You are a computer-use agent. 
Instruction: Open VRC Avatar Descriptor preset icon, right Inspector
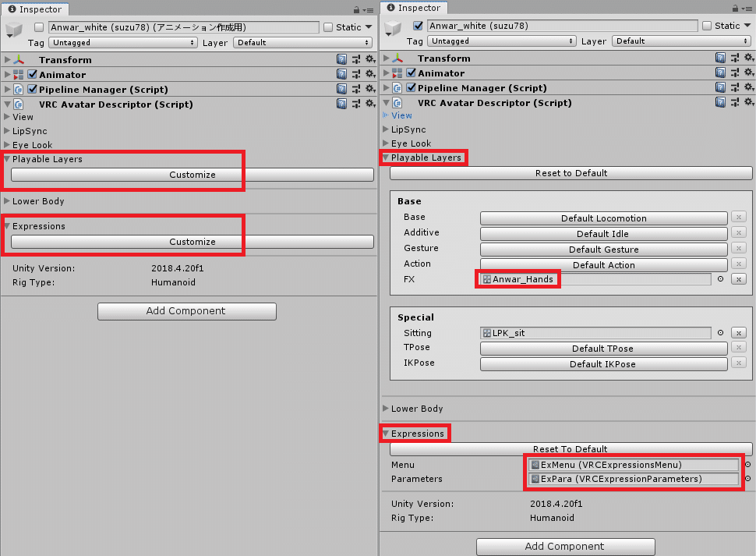pyautogui.click(x=735, y=102)
